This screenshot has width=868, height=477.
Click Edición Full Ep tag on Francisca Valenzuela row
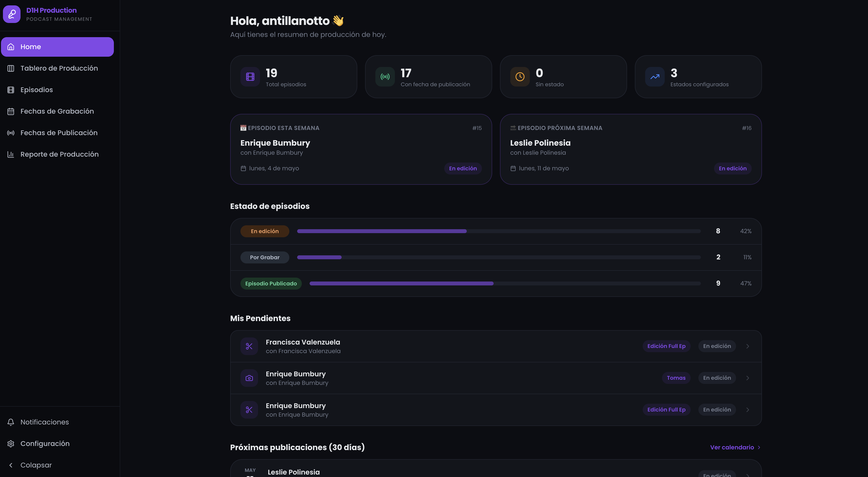click(666, 346)
